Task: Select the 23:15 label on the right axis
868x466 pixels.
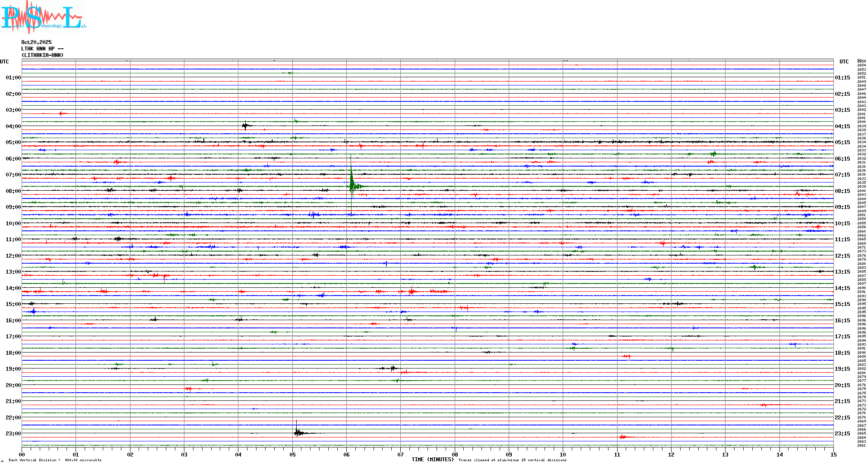Action: (842, 434)
